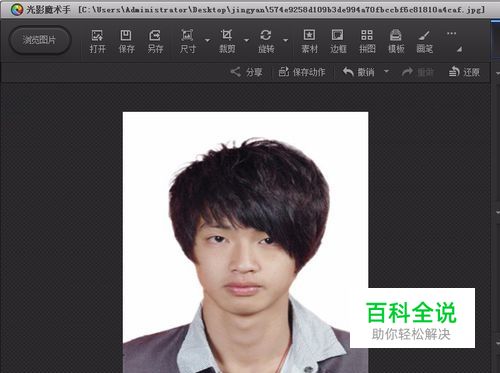
Task: Select the 裁剪 crop tool
Action: coord(227,41)
